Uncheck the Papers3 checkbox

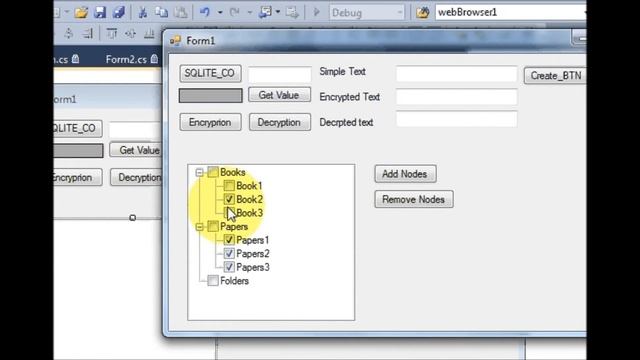(x=229, y=267)
